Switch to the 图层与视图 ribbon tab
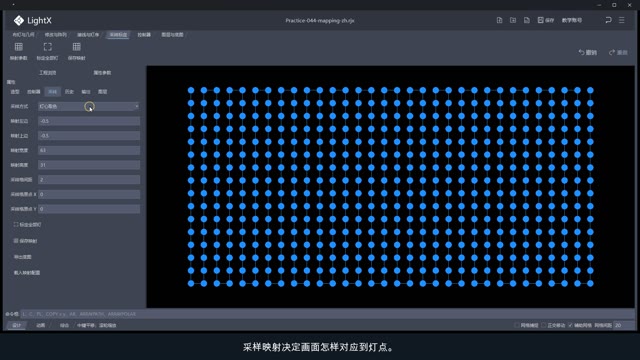Screen dimensions: 640x360 [x=172, y=35]
